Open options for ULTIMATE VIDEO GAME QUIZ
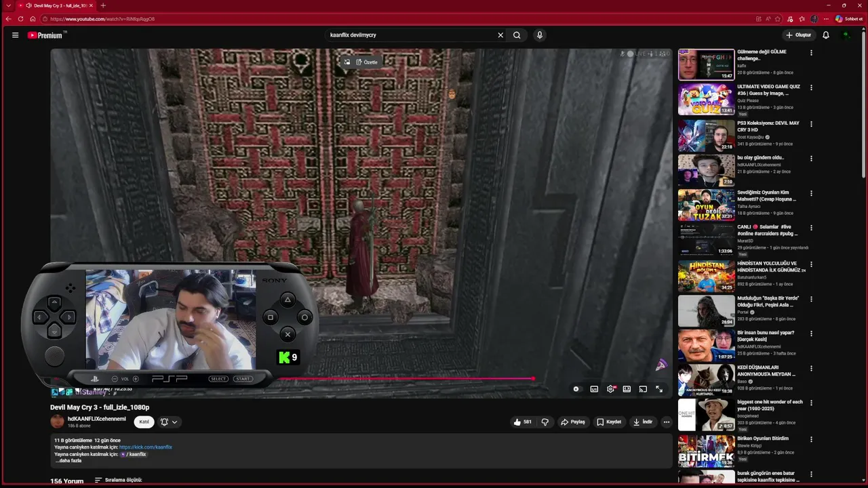The image size is (868, 488). click(811, 87)
